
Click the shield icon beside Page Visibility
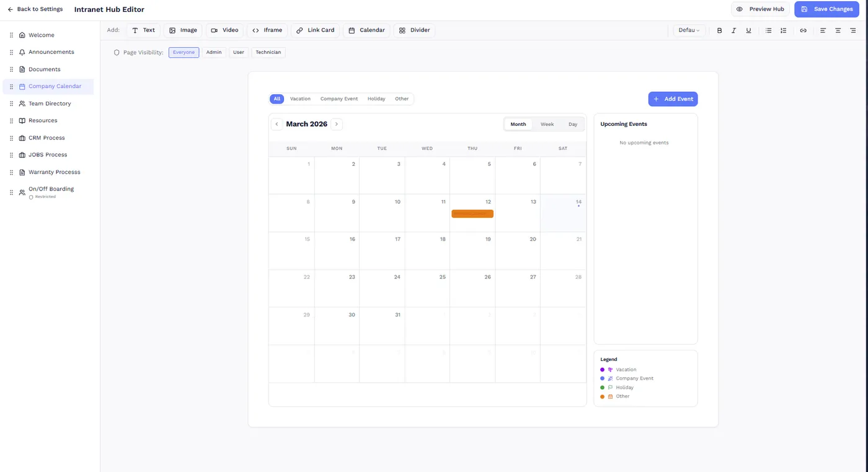click(x=117, y=53)
